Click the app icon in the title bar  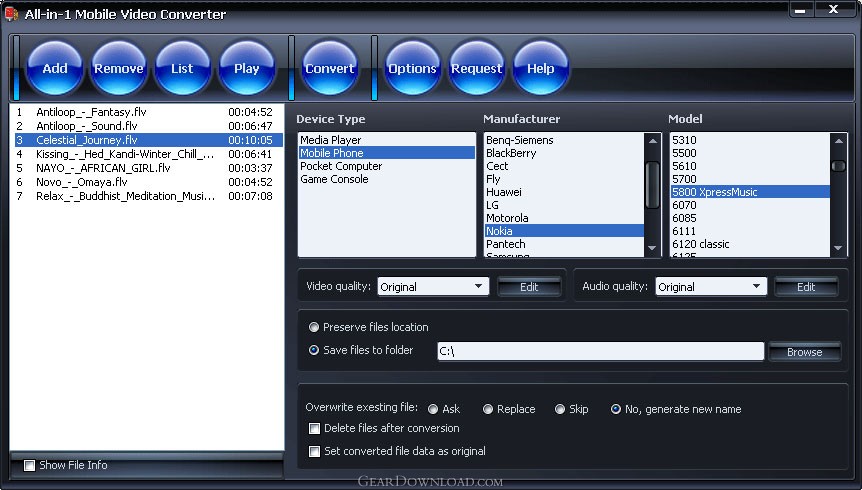[11, 13]
